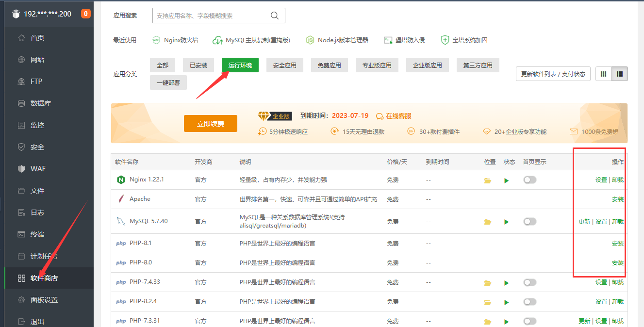Screen dimensions: 644x327
Task: Click the search magnifier icon
Action: coord(275,16)
